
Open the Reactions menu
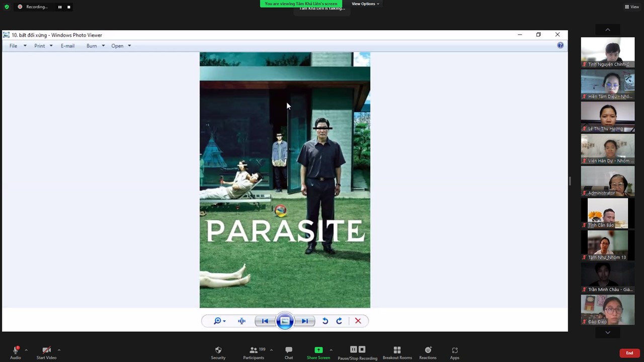pyautogui.click(x=428, y=352)
